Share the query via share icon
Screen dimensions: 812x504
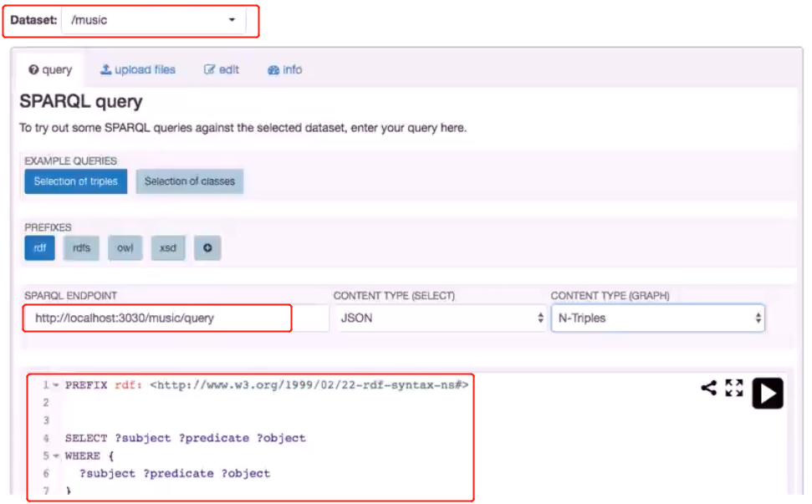[x=708, y=388]
